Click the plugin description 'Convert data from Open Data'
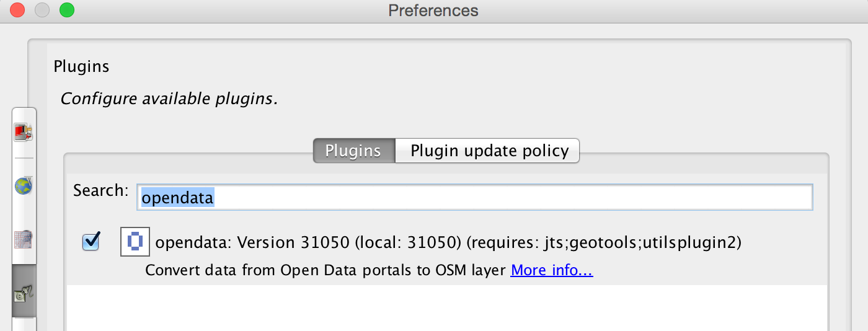The width and height of the screenshot is (868, 331). point(325,271)
